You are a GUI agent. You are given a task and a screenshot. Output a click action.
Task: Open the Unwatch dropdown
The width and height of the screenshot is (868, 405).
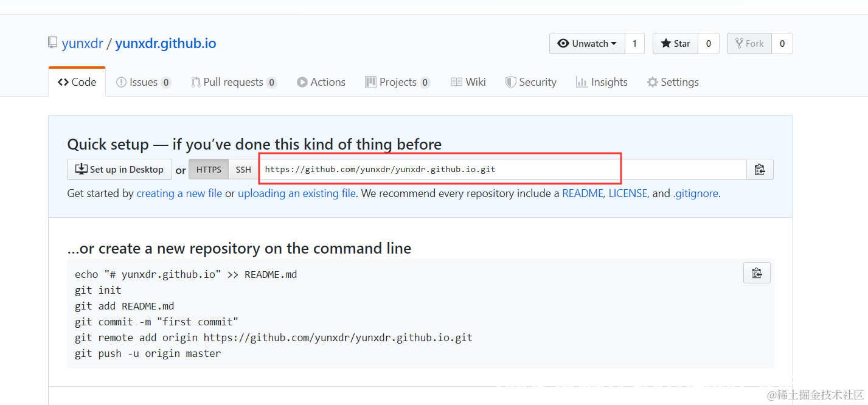[587, 44]
